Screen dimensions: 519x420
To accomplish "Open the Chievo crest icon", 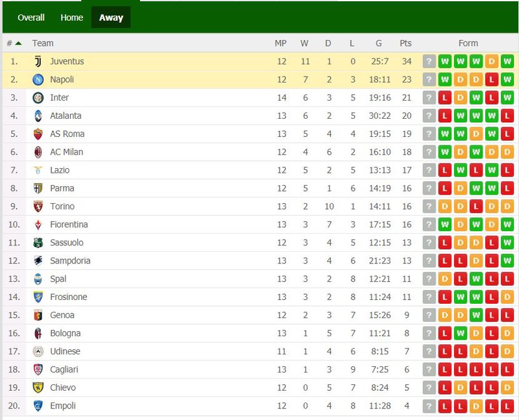I will [38, 388].
